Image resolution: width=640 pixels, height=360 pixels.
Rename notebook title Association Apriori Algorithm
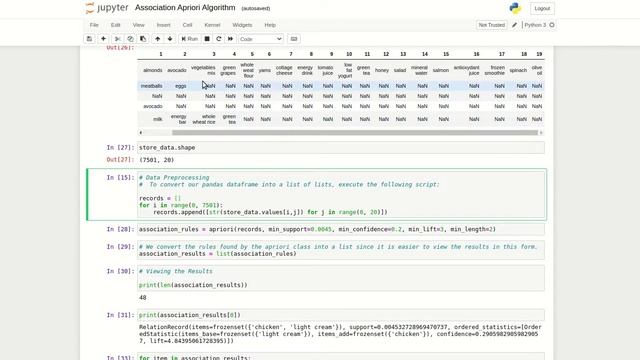185,8
